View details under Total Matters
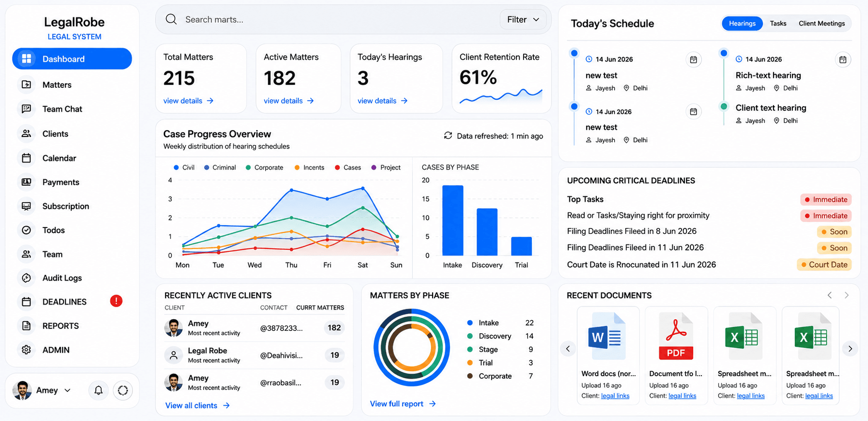 point(188,101)
